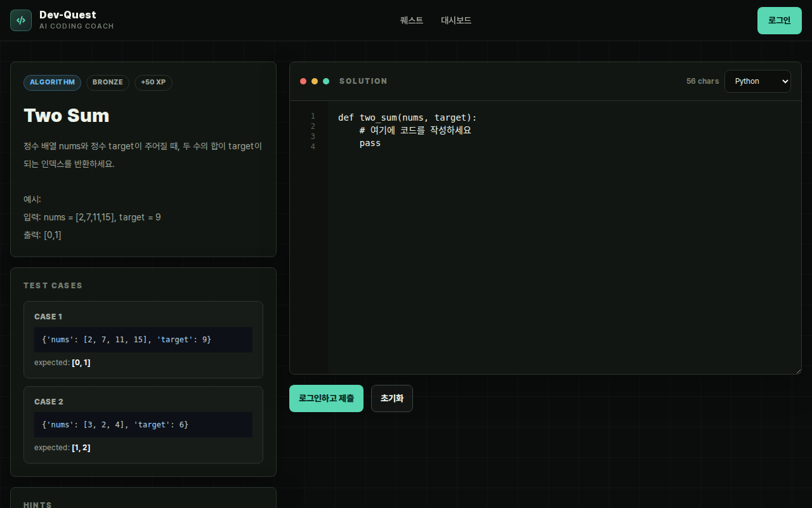Screen dimensions: 812x508
Task: Click the CASE 2 label
Action: pos(49,402)
